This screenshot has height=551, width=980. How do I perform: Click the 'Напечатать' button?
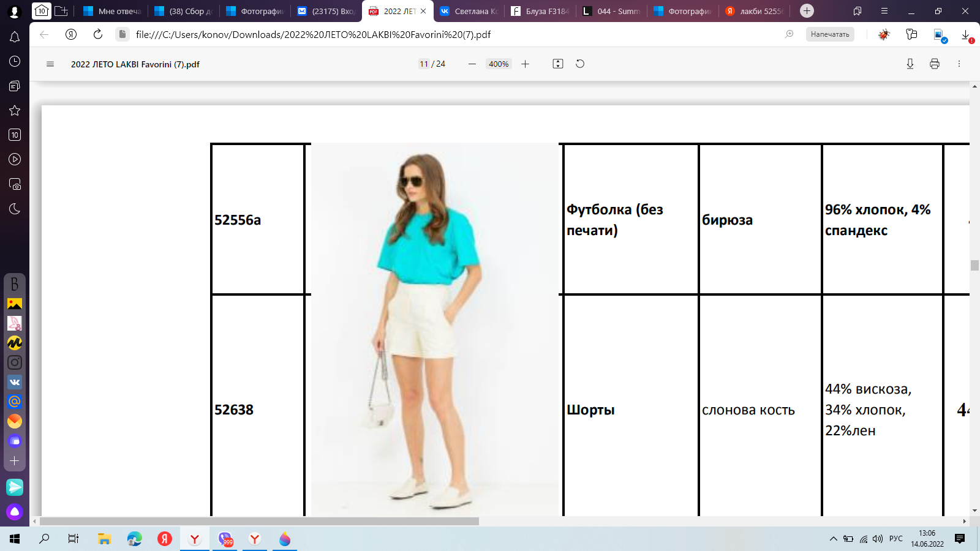[830, 34]
